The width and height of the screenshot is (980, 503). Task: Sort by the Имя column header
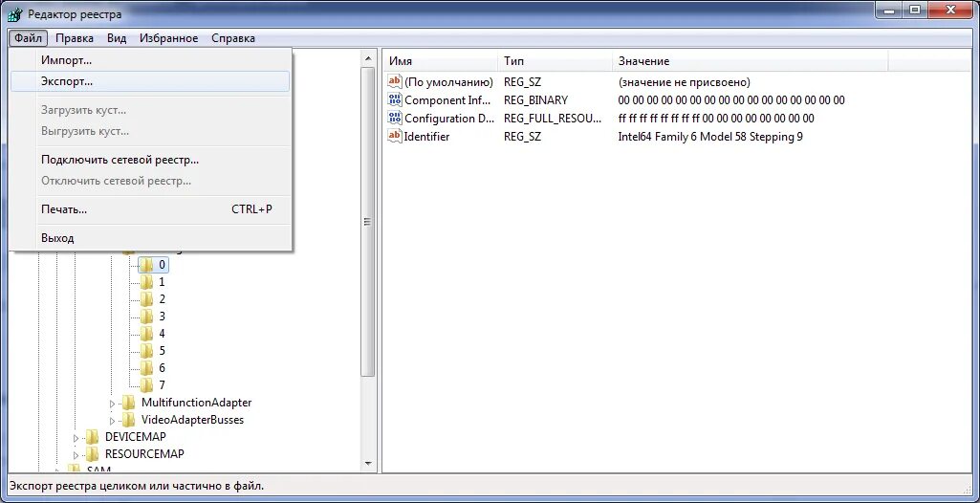(442, 61)
